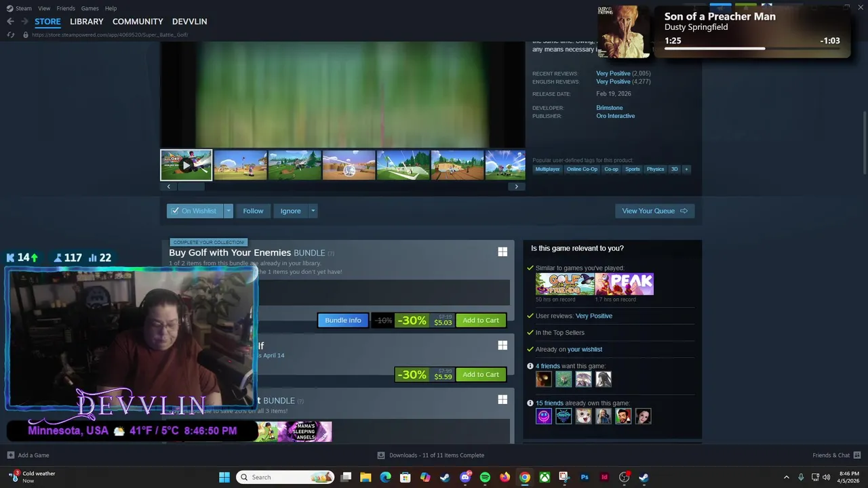Click the Downloads status icon
The height and width of the screenshot is (488, 868).
pyautogui.click(x=381, y=455)
